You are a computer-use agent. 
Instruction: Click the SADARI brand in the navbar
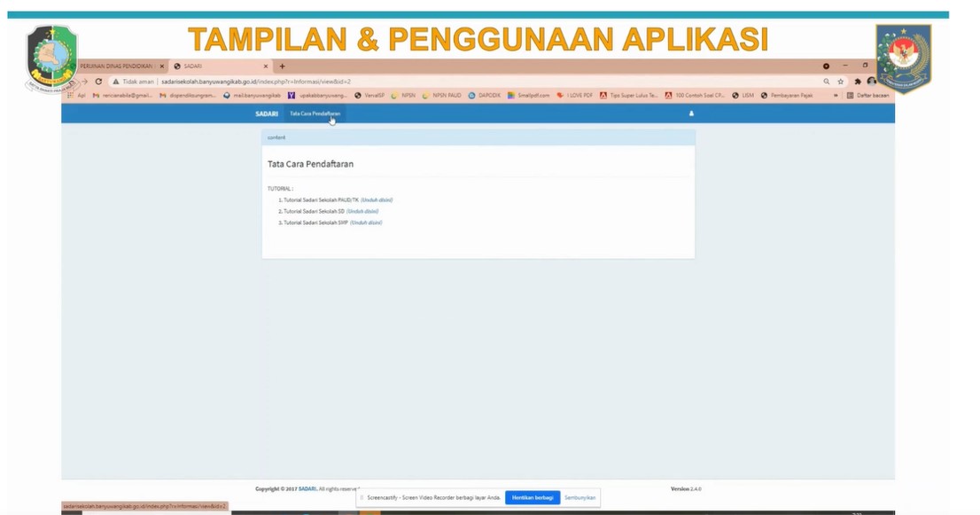(267, 113)
